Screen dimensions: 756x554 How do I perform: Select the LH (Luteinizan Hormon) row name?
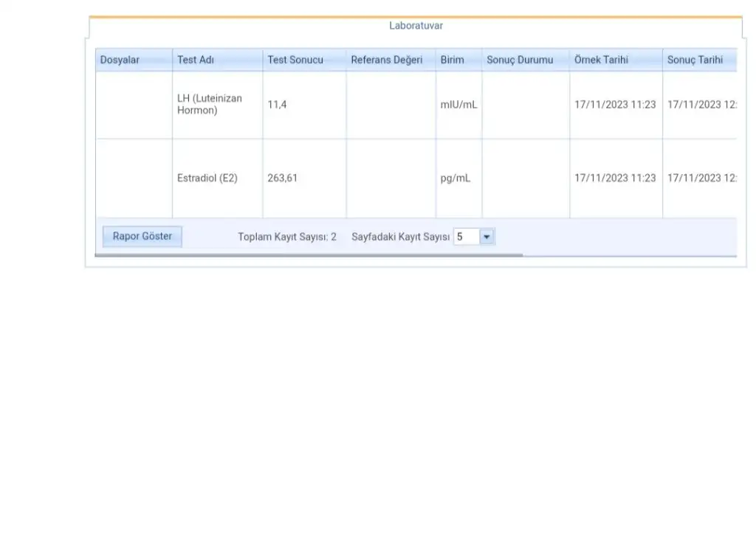[x=210, y=104]
